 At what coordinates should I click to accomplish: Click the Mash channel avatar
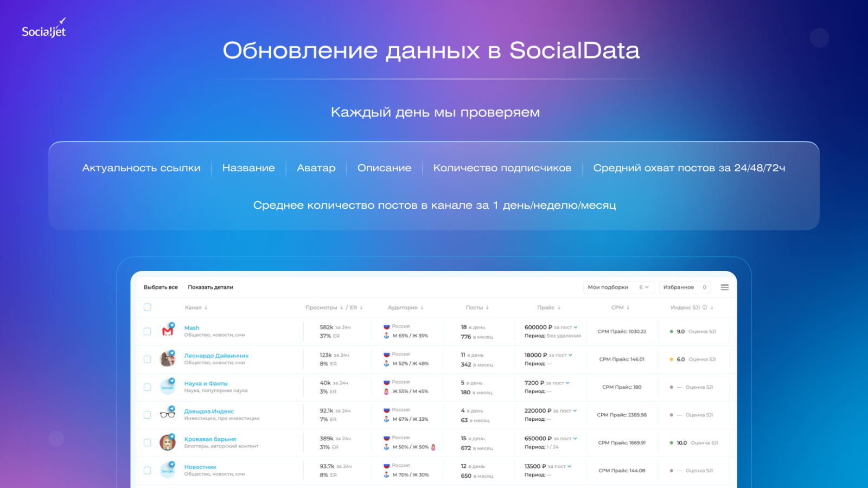pyautogui.click(x=168, y=330)
